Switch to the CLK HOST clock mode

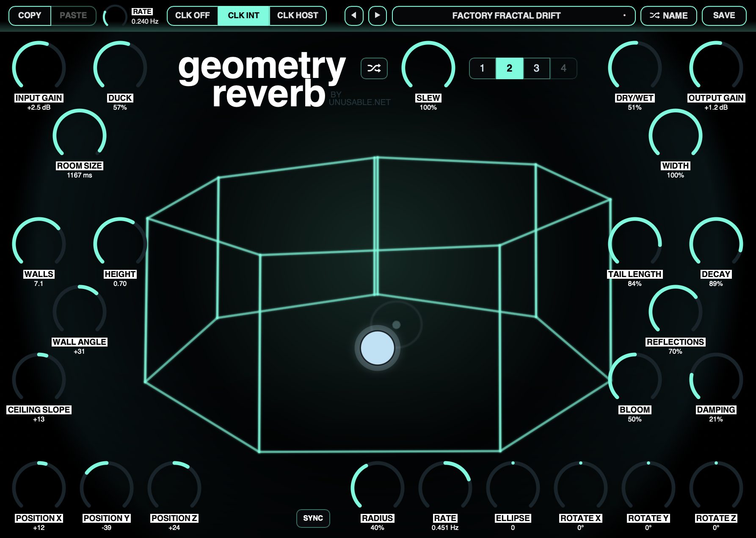click(x=298, y=16)
